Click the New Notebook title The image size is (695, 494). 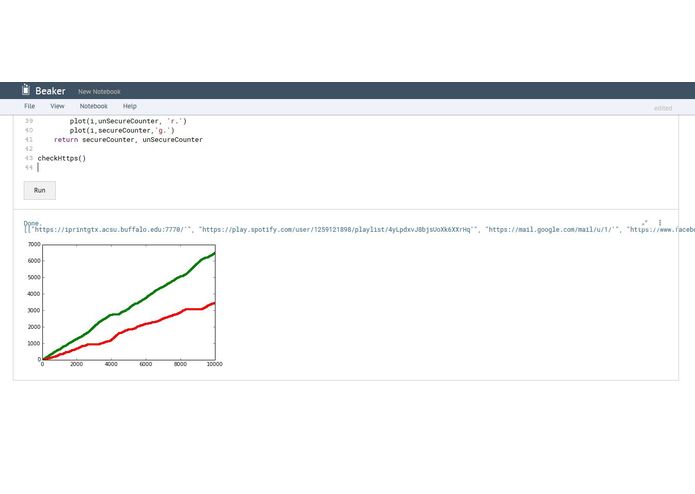coord(99,92)
